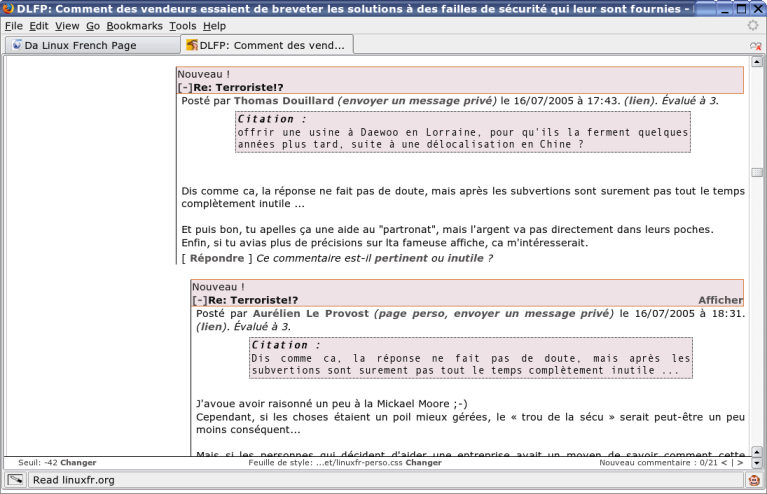Click the loading throbber icon beside the menu bar
The image size is (767, 494).
point(753,25)
